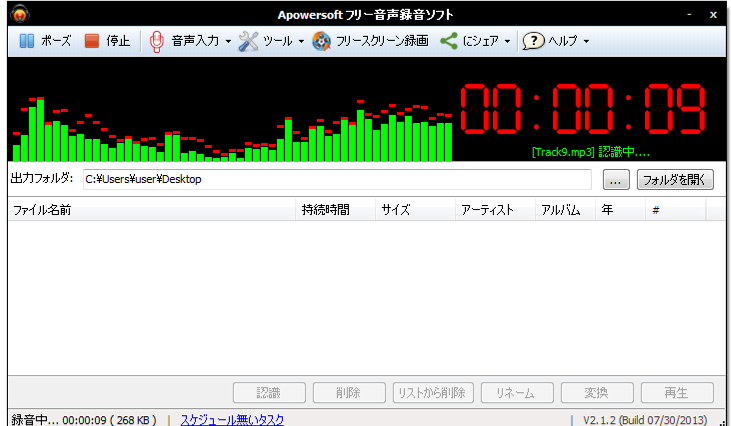
Task: Click the red stop (停止) icon
Action: tap(92, 41)
